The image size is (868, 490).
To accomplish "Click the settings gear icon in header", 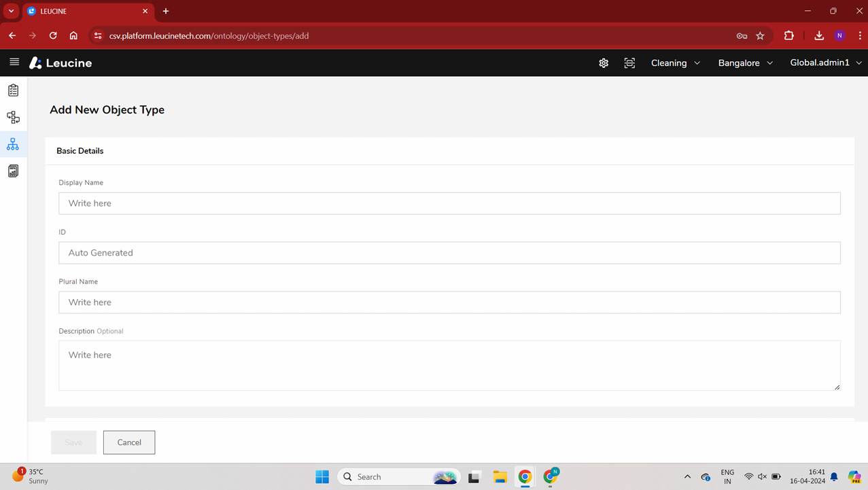I will click(x=604, y=63).
